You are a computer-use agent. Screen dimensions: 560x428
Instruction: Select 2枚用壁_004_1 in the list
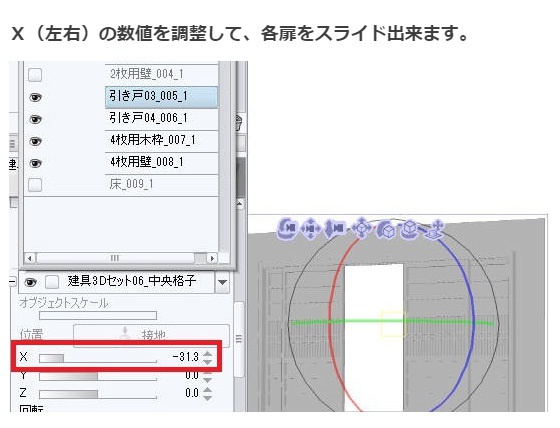[x=161, y=75]
